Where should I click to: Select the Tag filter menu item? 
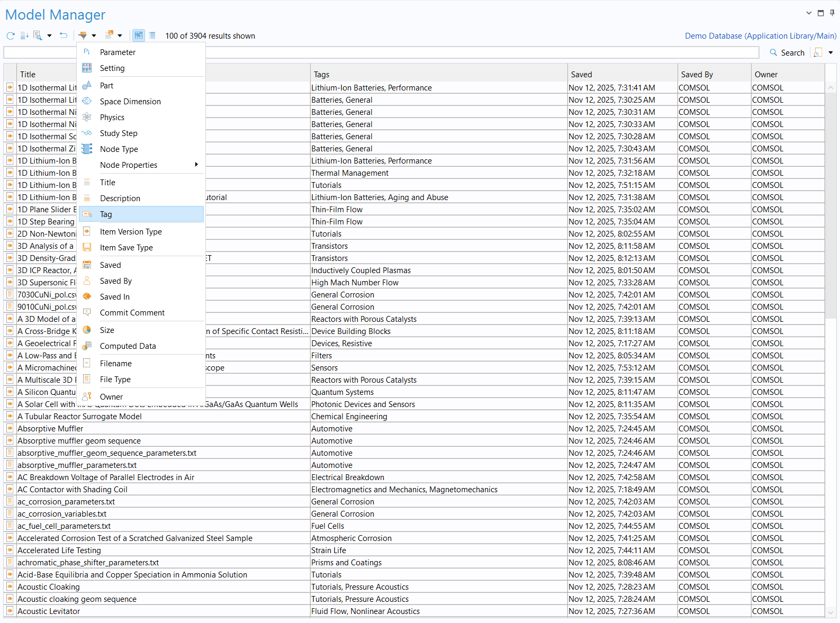(141, 214)
